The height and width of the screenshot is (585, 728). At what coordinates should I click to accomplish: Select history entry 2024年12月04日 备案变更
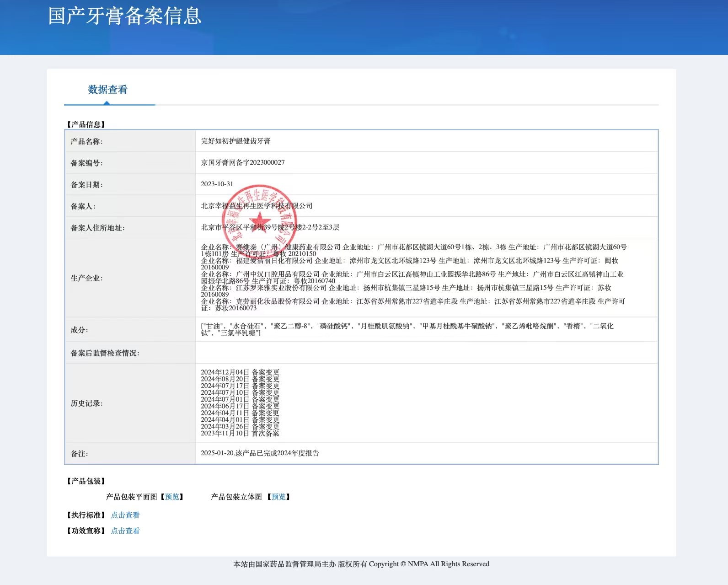click(240, 372)
